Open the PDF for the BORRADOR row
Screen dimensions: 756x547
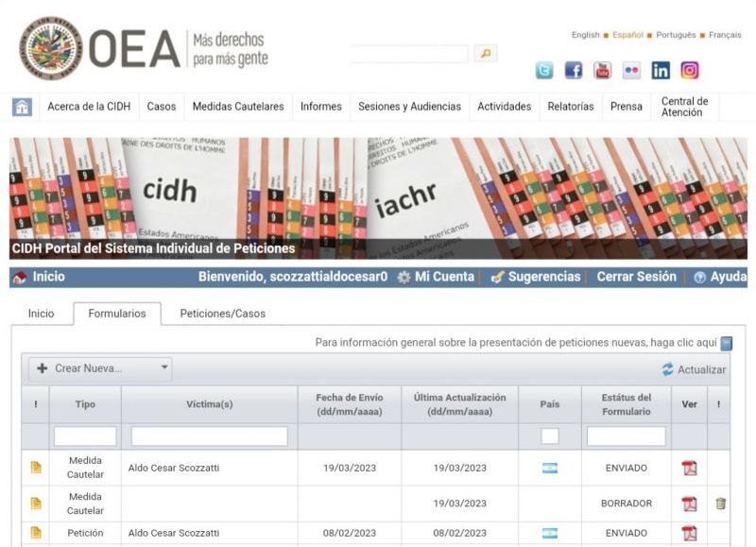689,504
